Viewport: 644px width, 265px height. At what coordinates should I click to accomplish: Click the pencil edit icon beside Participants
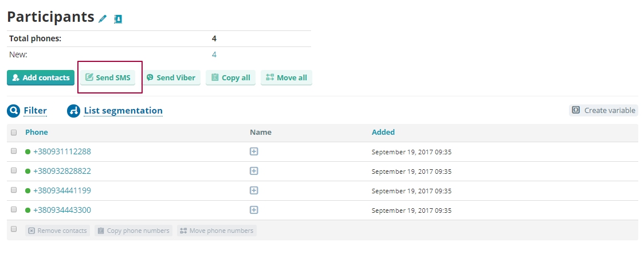[103, 18]
